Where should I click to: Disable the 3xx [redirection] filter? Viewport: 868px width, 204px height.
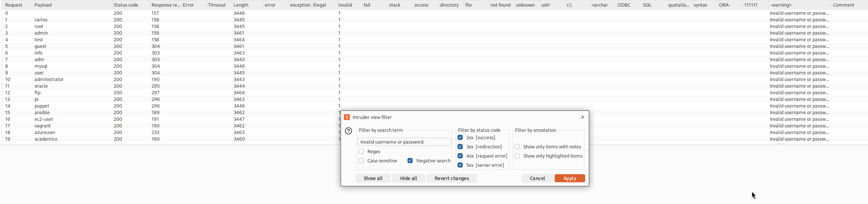460,147
